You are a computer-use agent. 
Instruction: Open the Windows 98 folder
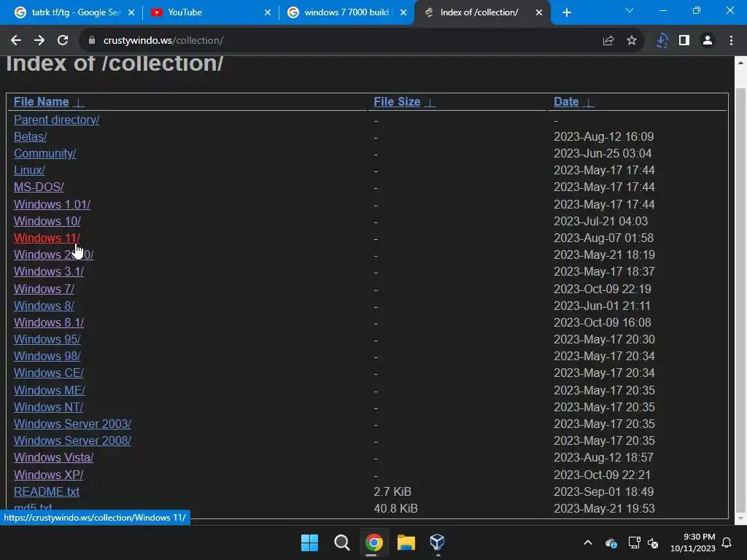(x=47, y=356)
